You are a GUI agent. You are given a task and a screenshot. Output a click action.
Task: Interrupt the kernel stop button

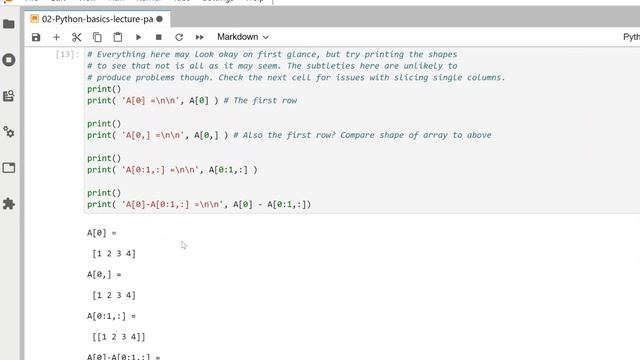coord(159,37)
